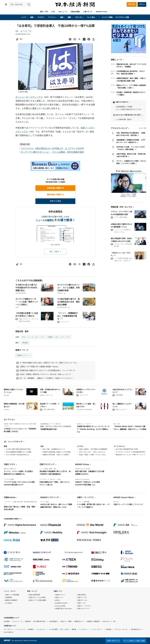This screenshot has height=644, width=150.
Task: Open the 書店をめぐって見つけた ビジネス書 ad banner
Action: [x=129, y=39]
